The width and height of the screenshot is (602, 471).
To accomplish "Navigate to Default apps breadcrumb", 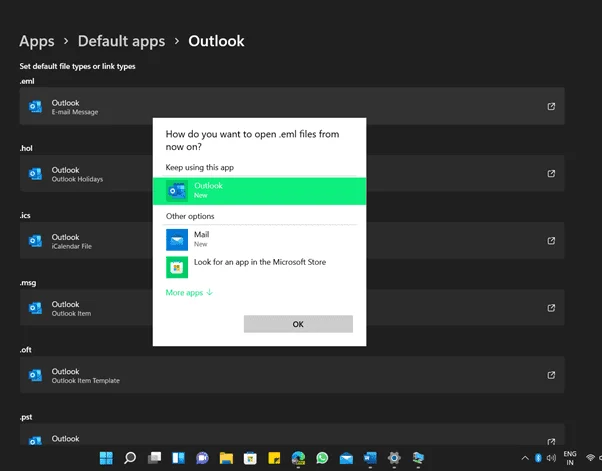I will click(121, 41).
